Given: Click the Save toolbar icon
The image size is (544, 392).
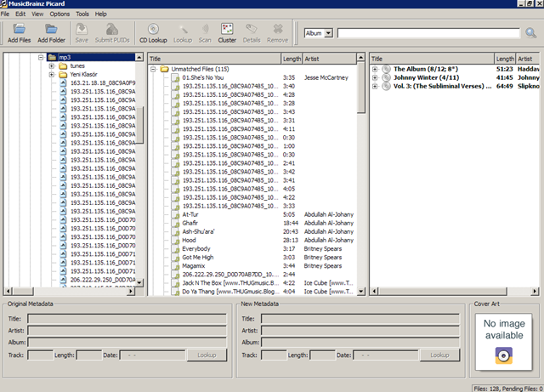Looking at the screenshot, I should coord(82,29).
